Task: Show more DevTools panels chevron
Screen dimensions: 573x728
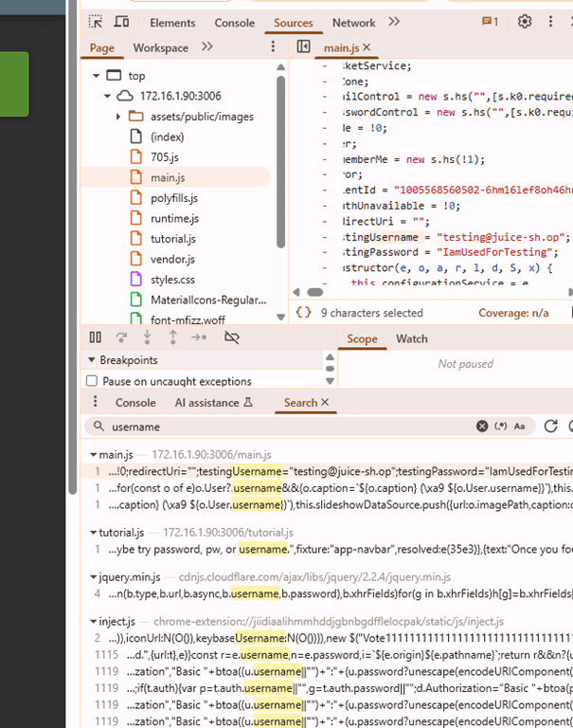Action: tap(394, 22)
